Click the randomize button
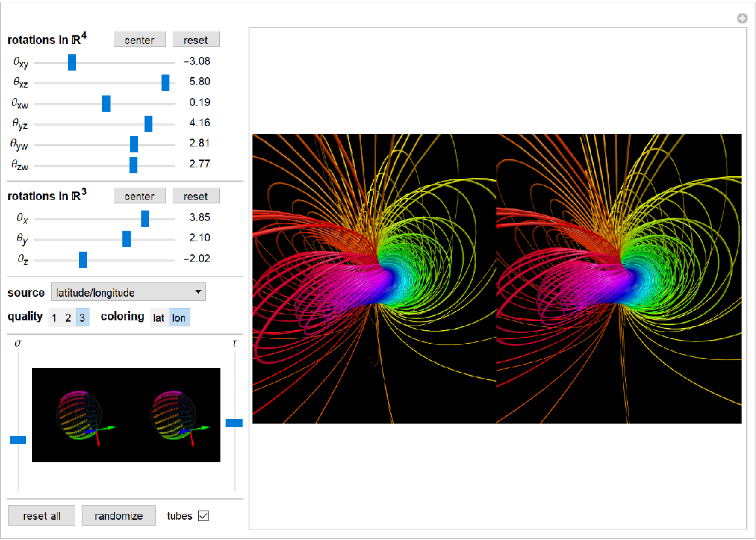Viewport: 756px width, 540px height. (x=118, y=516)
